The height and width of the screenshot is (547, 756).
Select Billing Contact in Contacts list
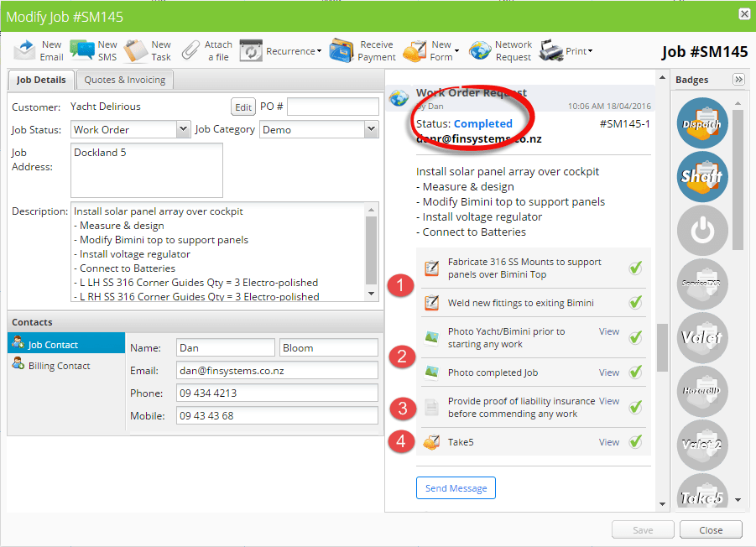[59, 366]
